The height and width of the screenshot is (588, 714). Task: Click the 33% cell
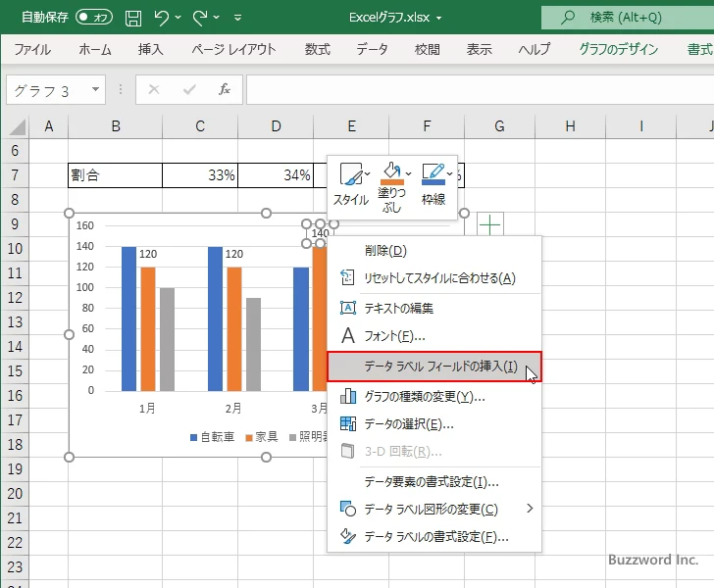pos(200,175)
